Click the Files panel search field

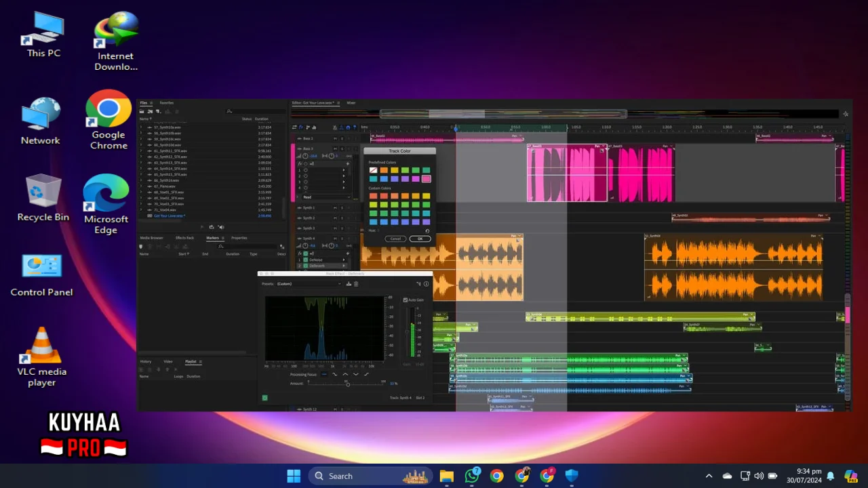[256, 111]
